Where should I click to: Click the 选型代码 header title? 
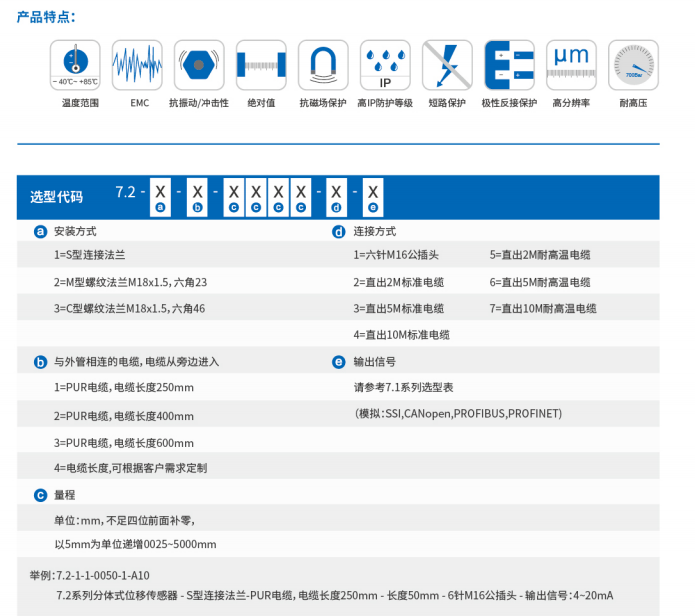click(57, 197)
